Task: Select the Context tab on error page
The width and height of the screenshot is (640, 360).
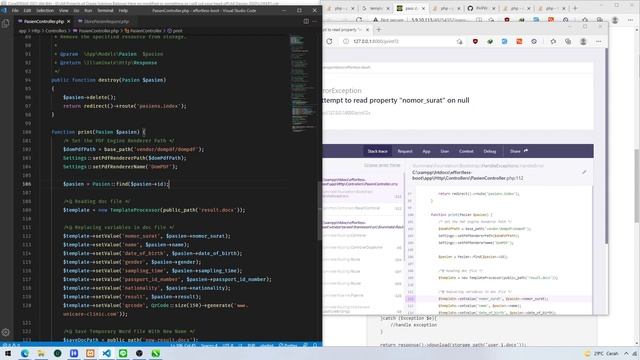Action: point(466,151)
